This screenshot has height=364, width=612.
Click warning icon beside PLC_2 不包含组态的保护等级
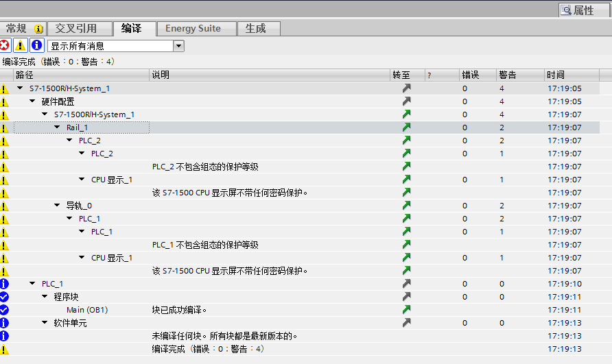coord(4,167)
